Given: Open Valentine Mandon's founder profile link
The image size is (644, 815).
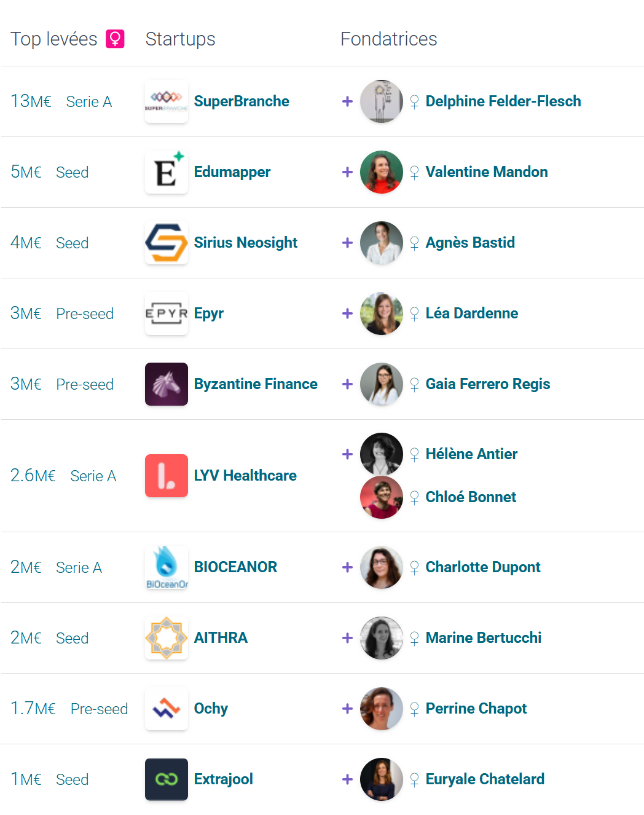Looking at the screenshot, I should click(x=487, y=172).
